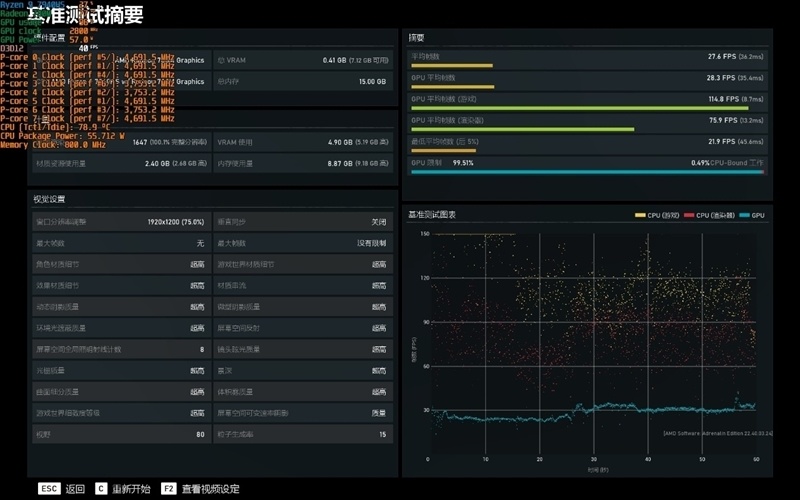Click teal GPU legend swatch
800x500 pixels.
pyautogui.click(x=744, y=215)
